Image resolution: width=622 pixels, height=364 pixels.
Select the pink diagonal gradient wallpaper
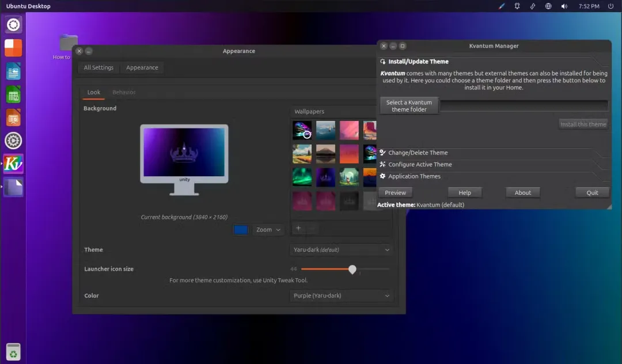[349, 131]
